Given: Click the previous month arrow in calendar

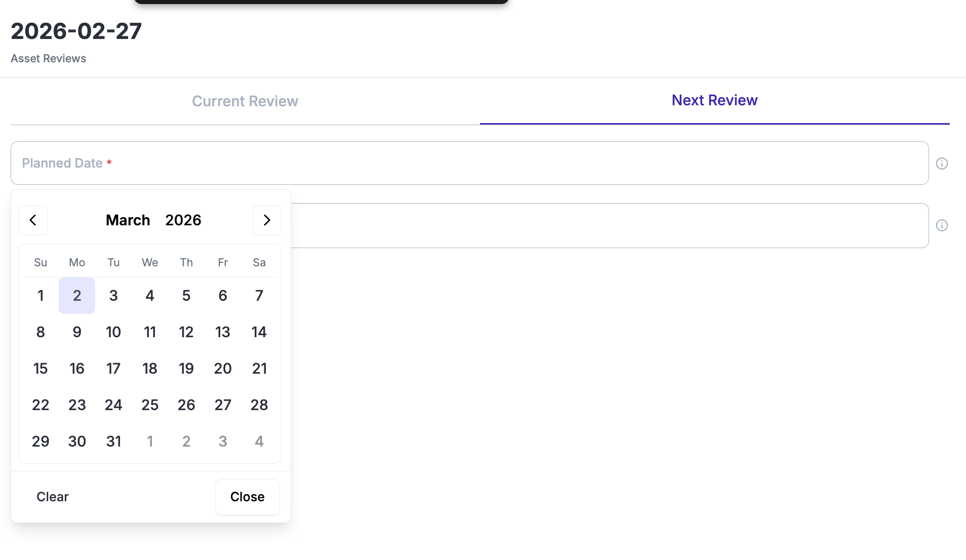Looking at the screenshot, I should pos(33,220).
